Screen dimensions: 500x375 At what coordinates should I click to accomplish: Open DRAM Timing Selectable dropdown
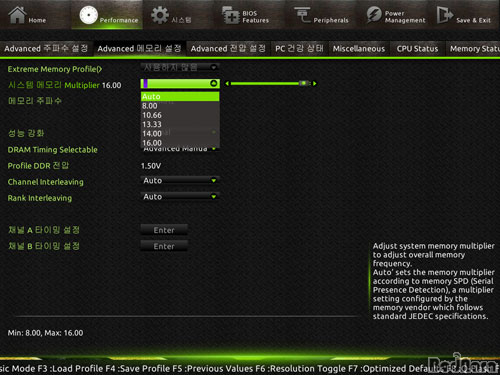point(180,149)
